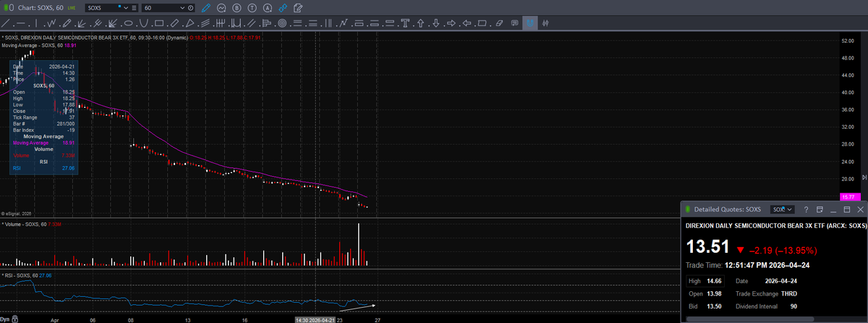Click the blue pencil drawing icon
Image resolution: width=868 pixels, height=323 pixels.
[206, 7]
